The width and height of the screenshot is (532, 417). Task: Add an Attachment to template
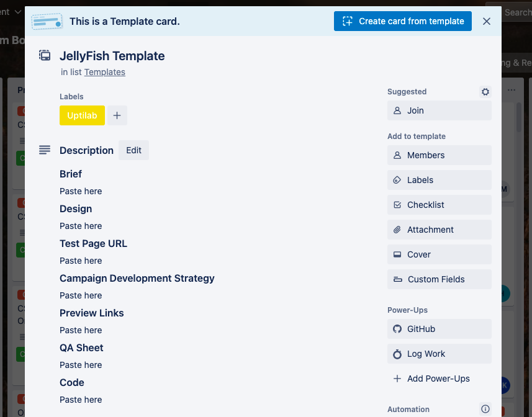point(439,230)
